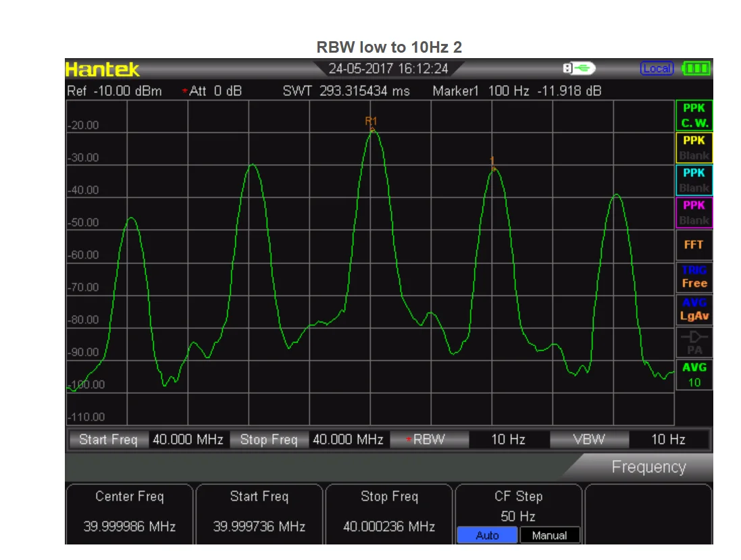
Task: Click the -20.00 axis label
Action: pyautogui.click(x=83, y=125)
